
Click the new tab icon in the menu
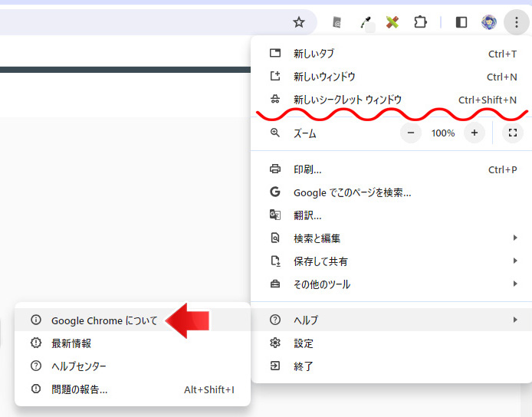[x=275, y=53]
